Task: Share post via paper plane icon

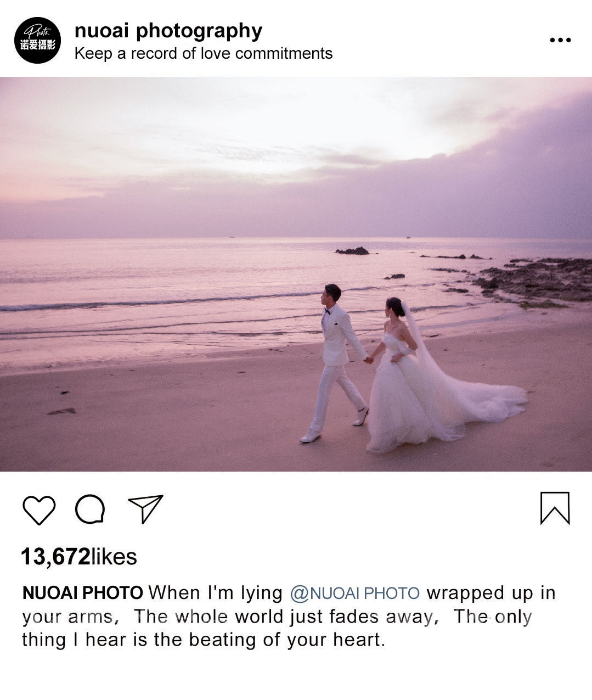Action: pos(145,508)
